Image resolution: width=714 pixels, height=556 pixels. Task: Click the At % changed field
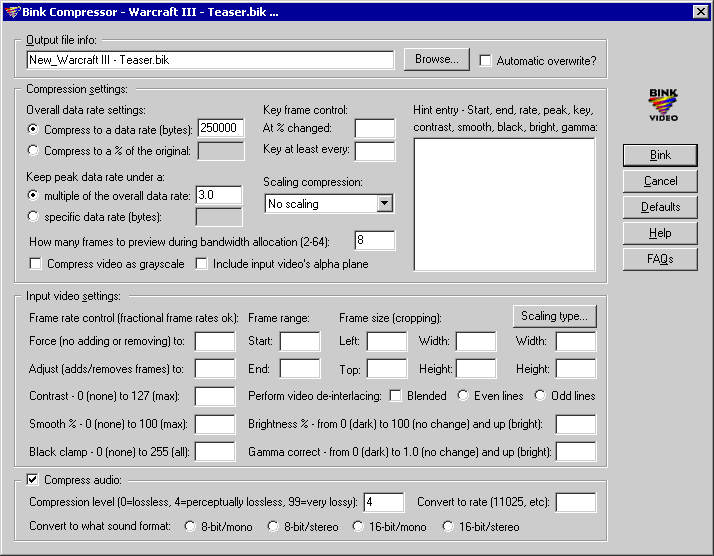tap(375, 128)
